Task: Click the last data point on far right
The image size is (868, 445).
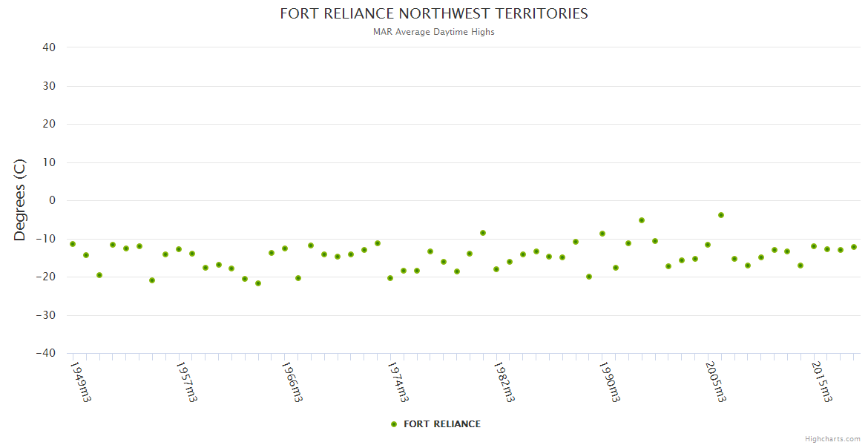Action: click(x=853, y=247)
